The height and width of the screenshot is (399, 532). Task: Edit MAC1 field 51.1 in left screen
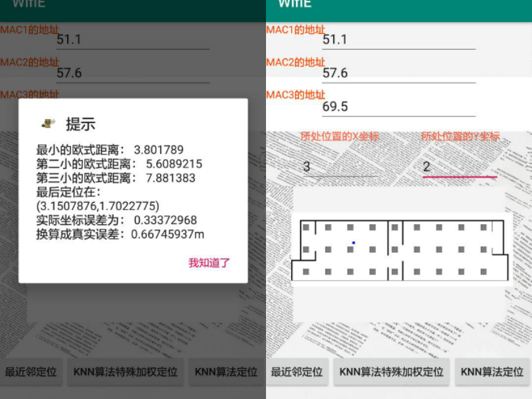point(132,40)
